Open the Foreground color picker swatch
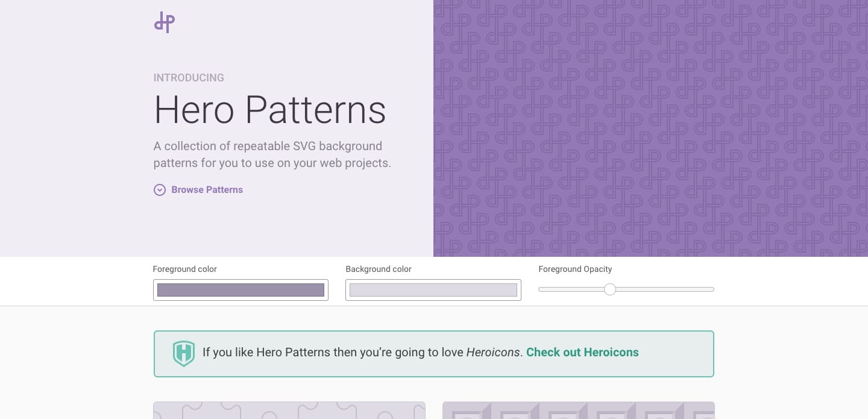 [x=241, y=290]
